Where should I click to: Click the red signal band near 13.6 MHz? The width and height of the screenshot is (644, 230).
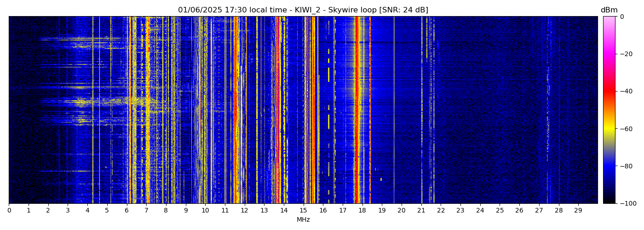(276, 110)
